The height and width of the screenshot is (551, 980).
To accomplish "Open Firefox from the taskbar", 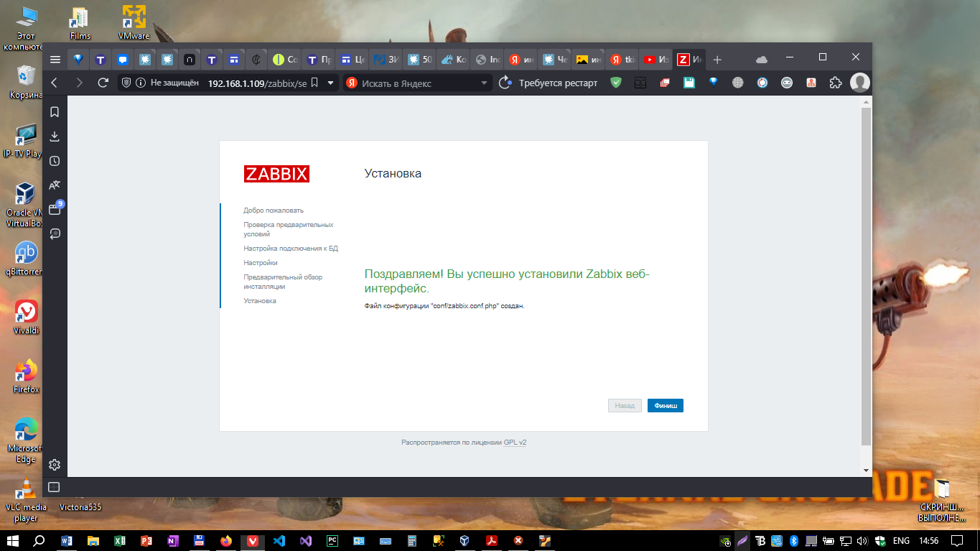I will pos(226,540).
